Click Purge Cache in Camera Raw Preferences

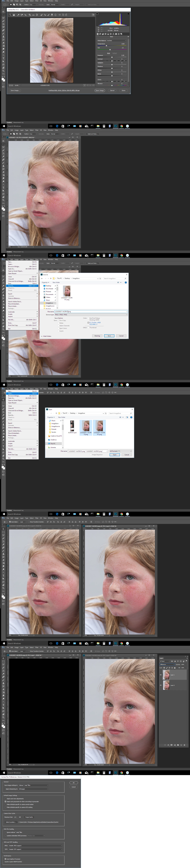click(29, 817)
